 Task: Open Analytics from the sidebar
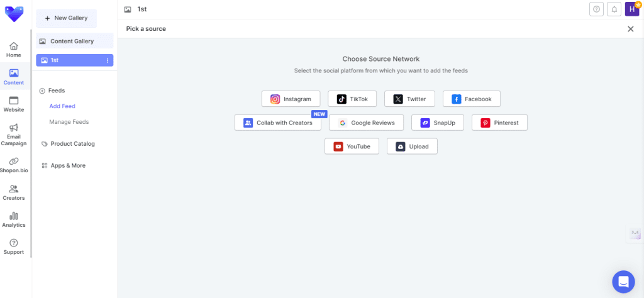(14, 219)
